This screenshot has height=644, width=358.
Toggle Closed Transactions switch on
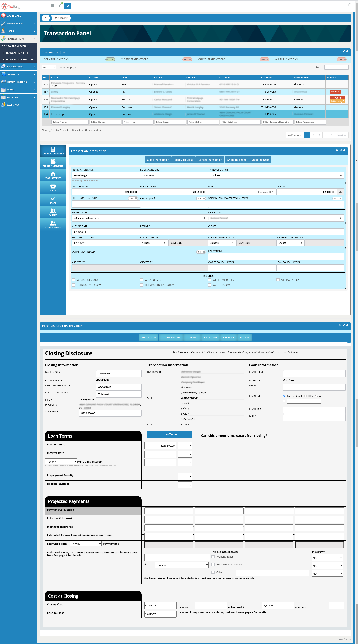point(187,60)
